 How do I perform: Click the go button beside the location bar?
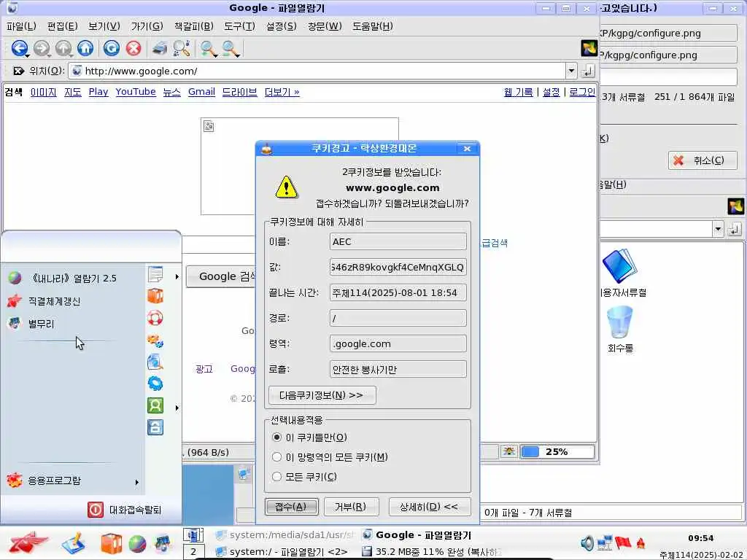coord(588,71)
